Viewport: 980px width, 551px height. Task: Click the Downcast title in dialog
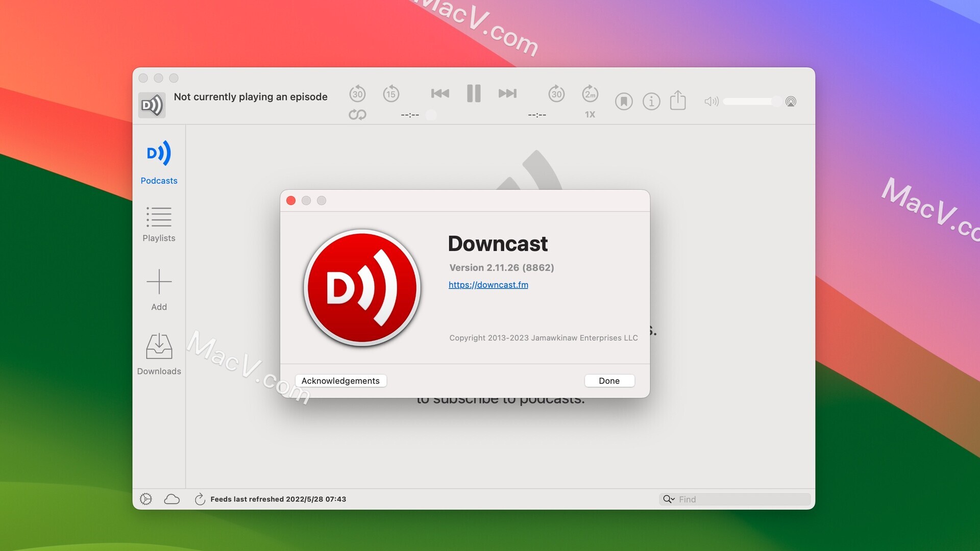coord(498,243)
